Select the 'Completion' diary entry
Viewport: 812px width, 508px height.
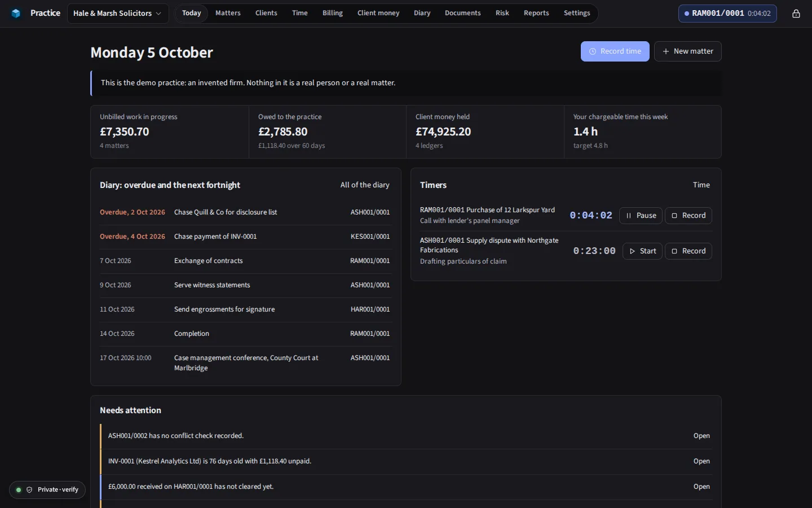pyautogui.click(x=245, y=334)
